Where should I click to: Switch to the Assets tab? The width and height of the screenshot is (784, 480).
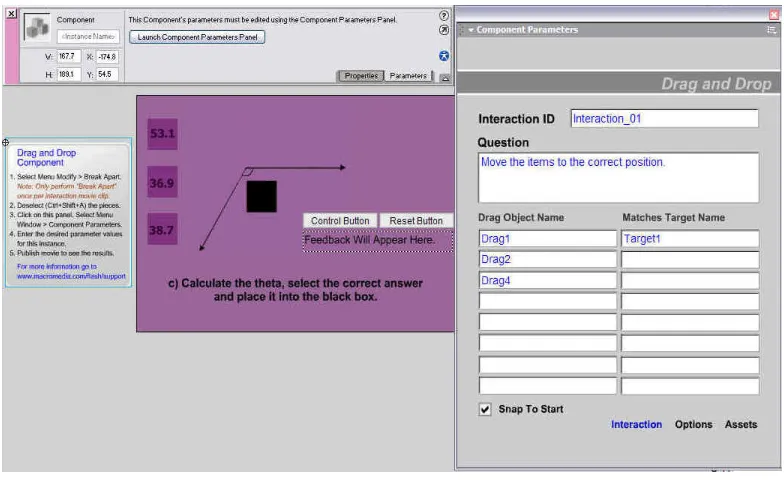point(741,424)
